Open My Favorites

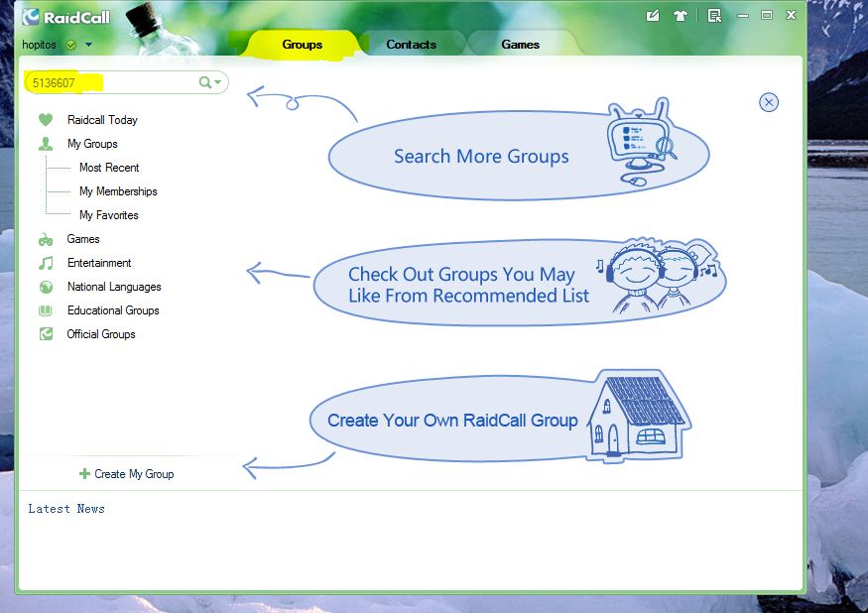click(x=108, y=215)
